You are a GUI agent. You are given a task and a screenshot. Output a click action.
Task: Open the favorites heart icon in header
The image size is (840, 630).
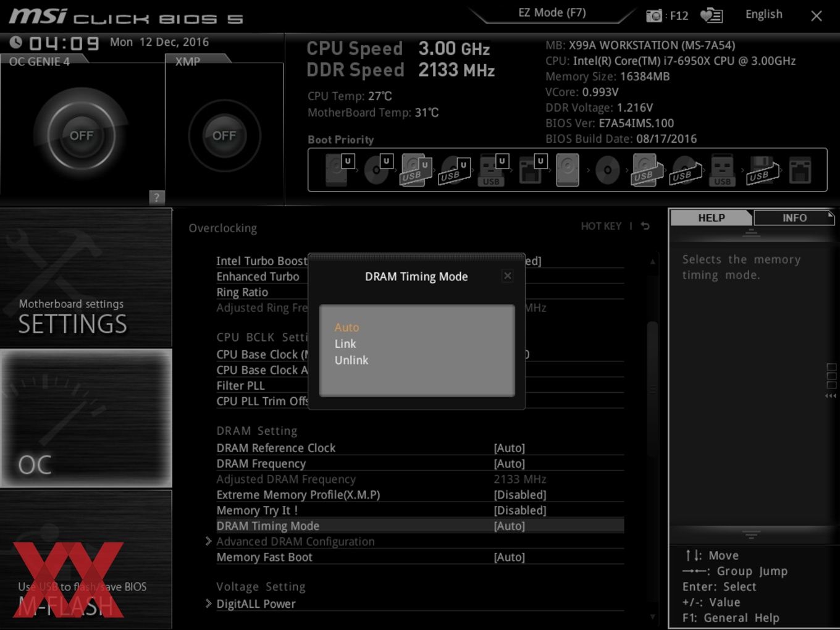[x=711, y=15]
